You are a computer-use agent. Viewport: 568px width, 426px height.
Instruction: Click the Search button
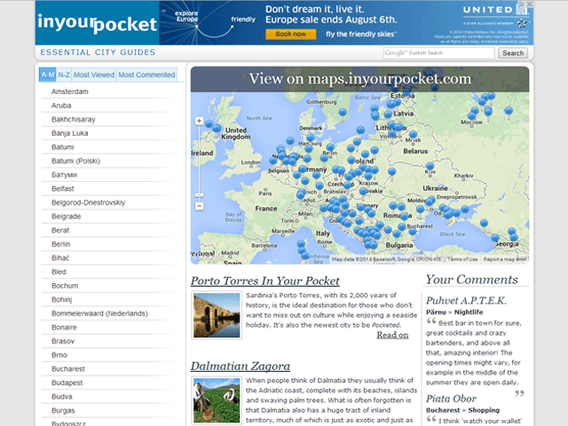[513, 53]
